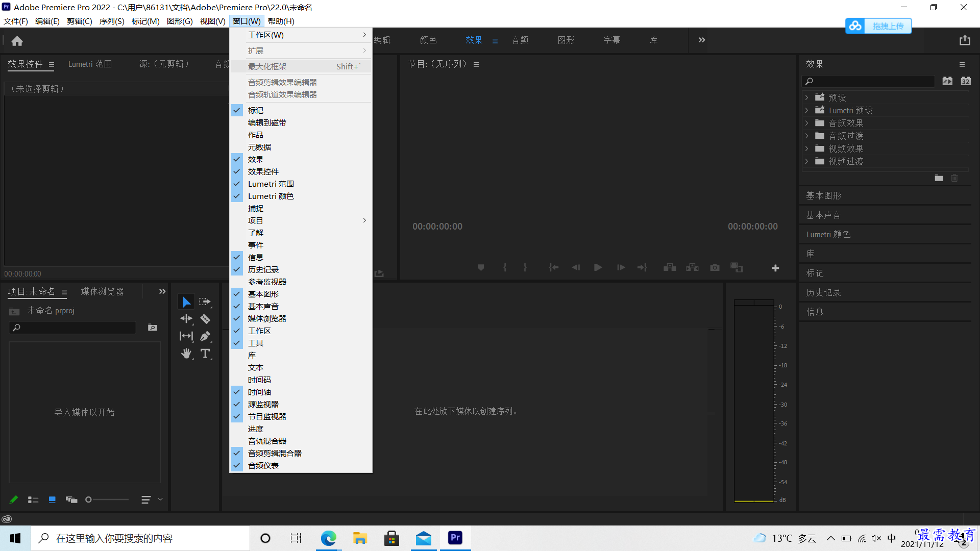
Task: Create new custom bin in Effects panel
Action: pos(939,178)
